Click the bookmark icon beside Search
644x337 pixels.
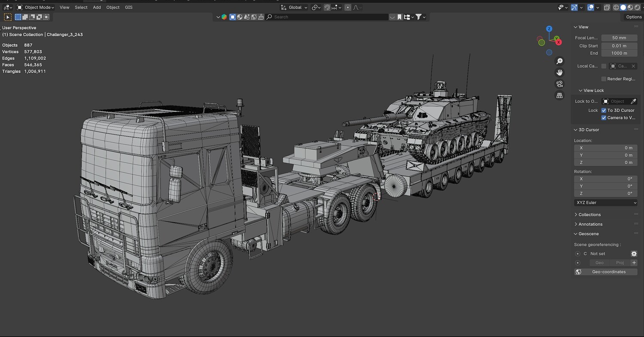tap(399, 17)
